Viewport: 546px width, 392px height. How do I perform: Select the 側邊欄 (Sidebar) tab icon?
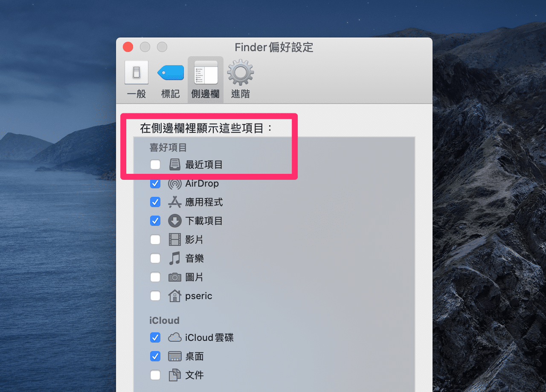point(206,72)
